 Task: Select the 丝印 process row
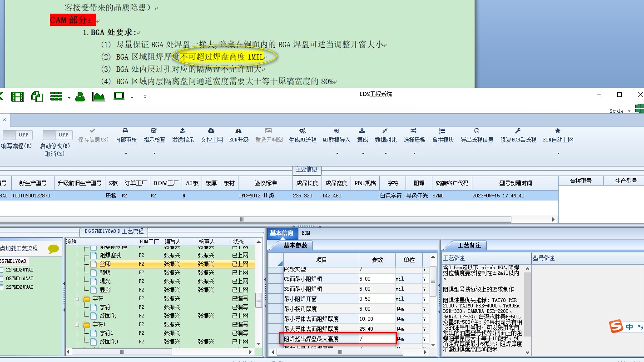(160, 264)
